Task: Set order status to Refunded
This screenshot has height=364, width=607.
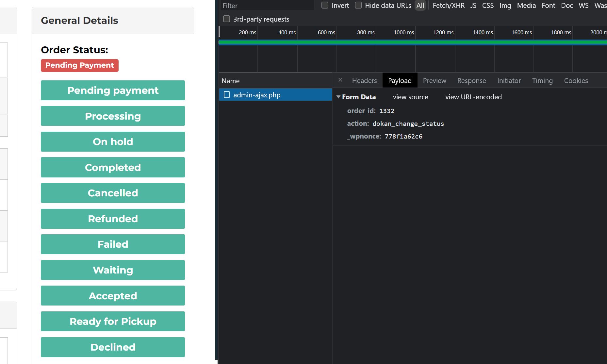Action: click(113, 219)
